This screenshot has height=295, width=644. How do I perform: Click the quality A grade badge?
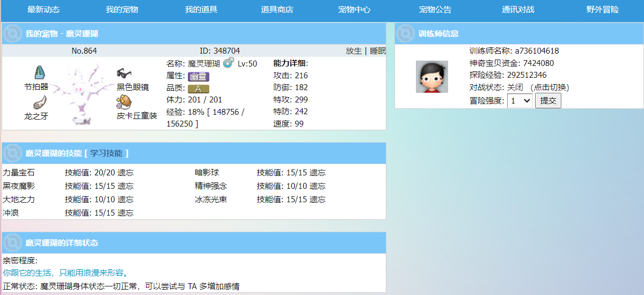[x=198, y=88]
